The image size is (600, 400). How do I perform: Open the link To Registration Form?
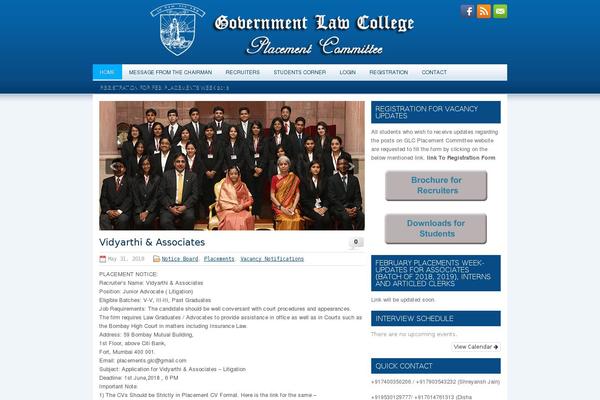[461, 158]
